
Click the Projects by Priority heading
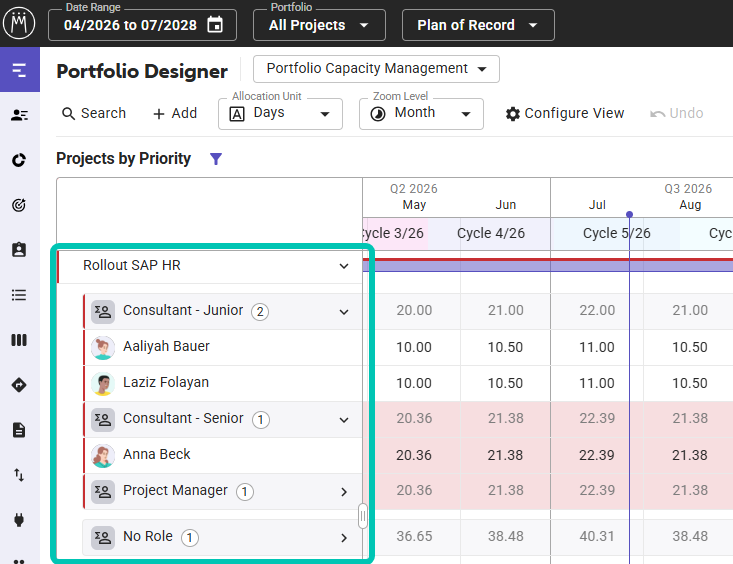[x=123, y=159]
